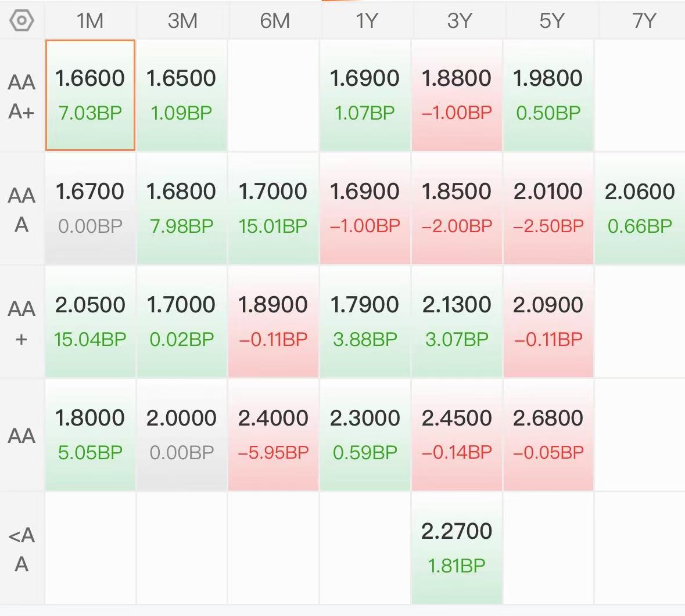Select the AAA+ row label
This screenshot has height=616, width=685.
pos(21,96)
